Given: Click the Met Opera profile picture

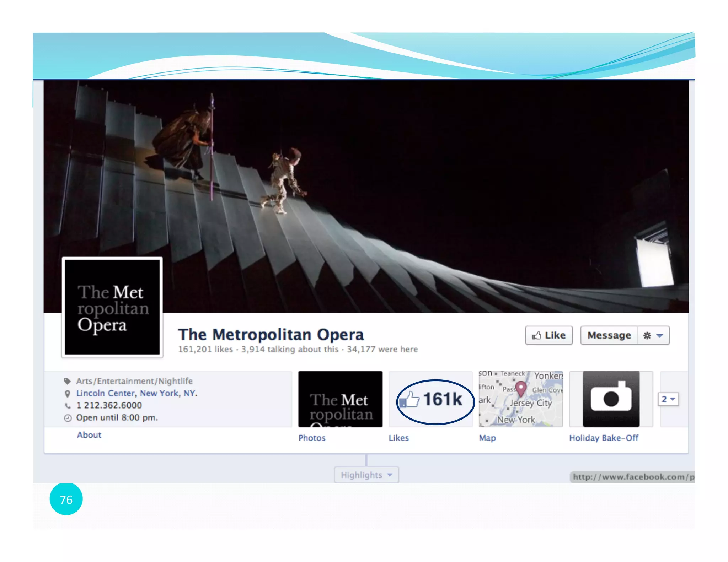Looking at the screenshot, I should (x=112, y=307).
